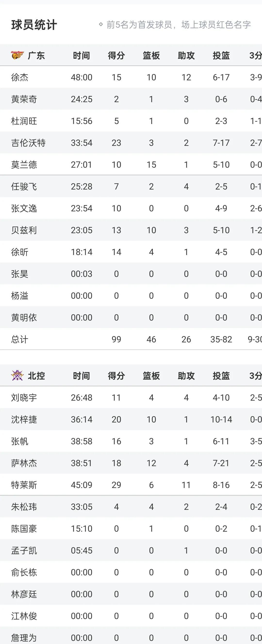Select player 特莱斯 in Beikong list
The height and width of the screenshot is (644, 262).
point(24,485)
